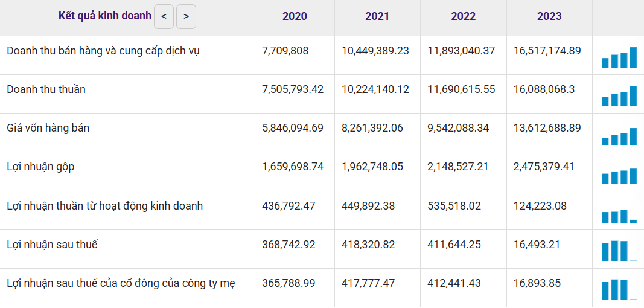
Task: Select the 2023 column header
Action: point(549,16)
